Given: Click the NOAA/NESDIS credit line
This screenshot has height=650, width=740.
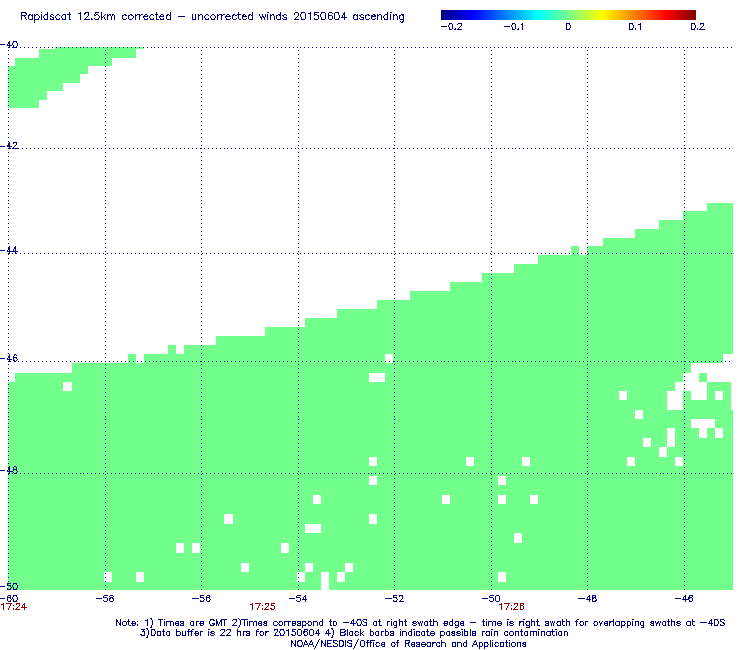Looking at the screenshot, I should (x=408, y=644).
